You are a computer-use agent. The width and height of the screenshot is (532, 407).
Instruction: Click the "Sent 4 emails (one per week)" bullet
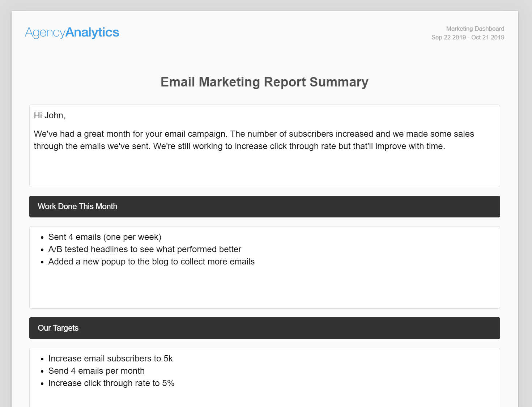point(105,237)
